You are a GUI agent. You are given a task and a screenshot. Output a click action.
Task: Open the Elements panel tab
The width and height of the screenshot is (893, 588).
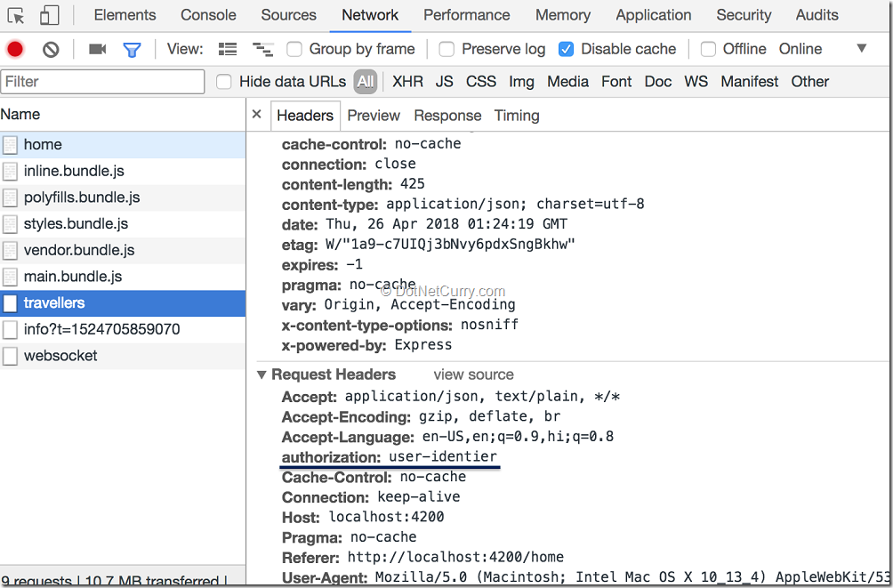point(125,15)
